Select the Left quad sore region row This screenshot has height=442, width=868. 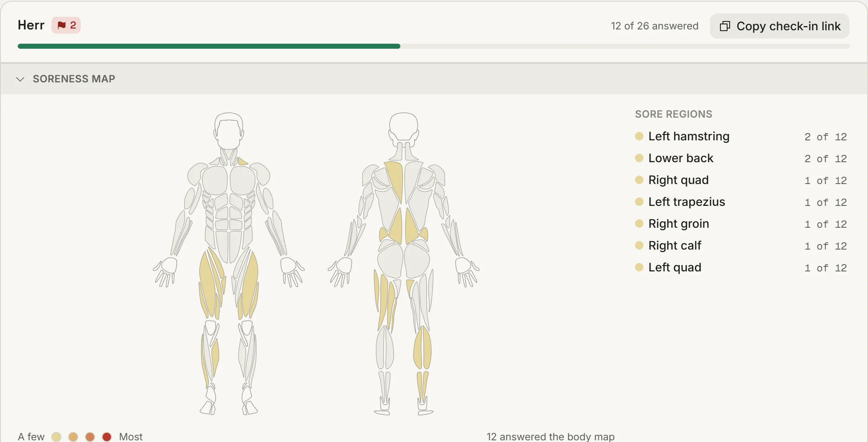741,268
